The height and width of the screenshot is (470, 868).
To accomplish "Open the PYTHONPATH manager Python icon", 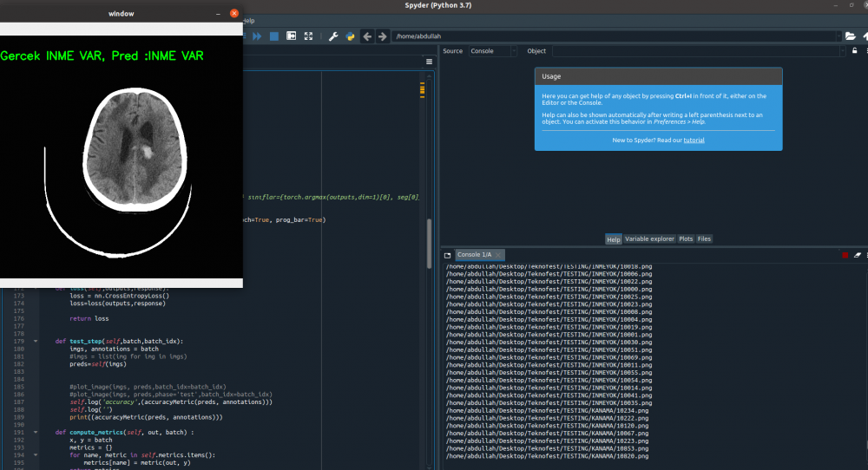I will (x=350, y=36).
